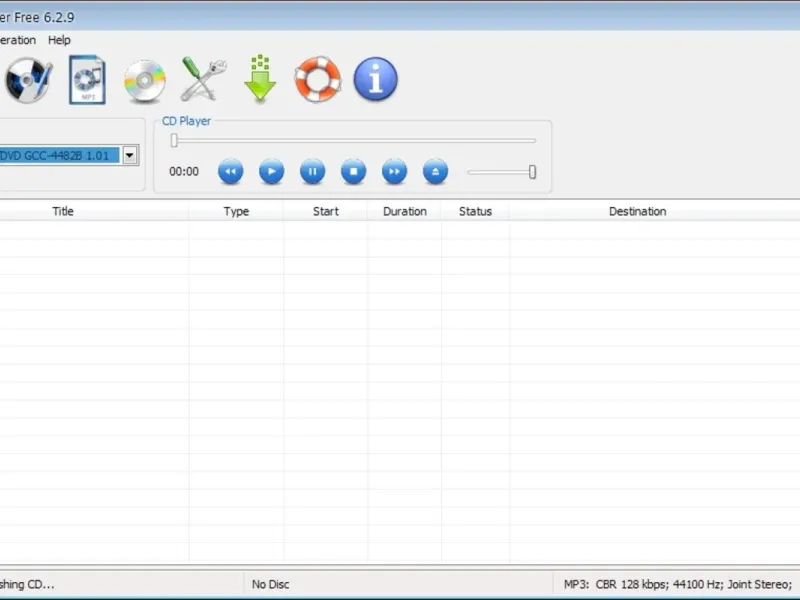Click the green download arrow icon
This screenshot has width=800, height=600.
point(260,78)
